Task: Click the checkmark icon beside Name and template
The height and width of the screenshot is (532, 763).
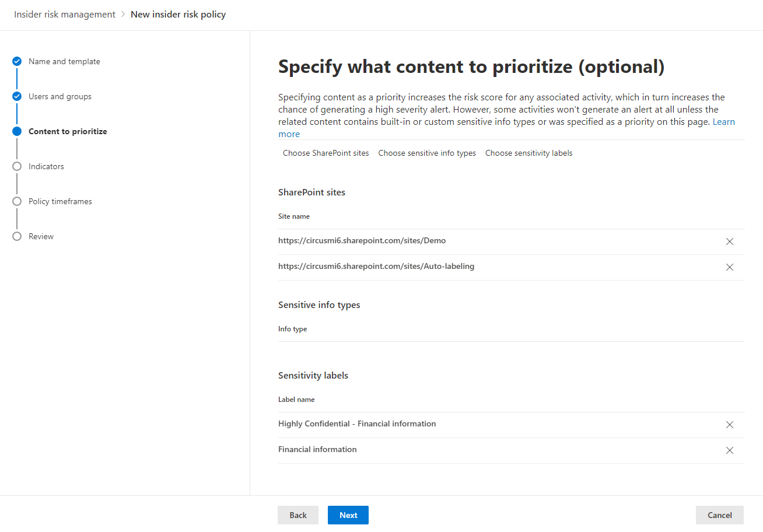Action: pos(16,61)
